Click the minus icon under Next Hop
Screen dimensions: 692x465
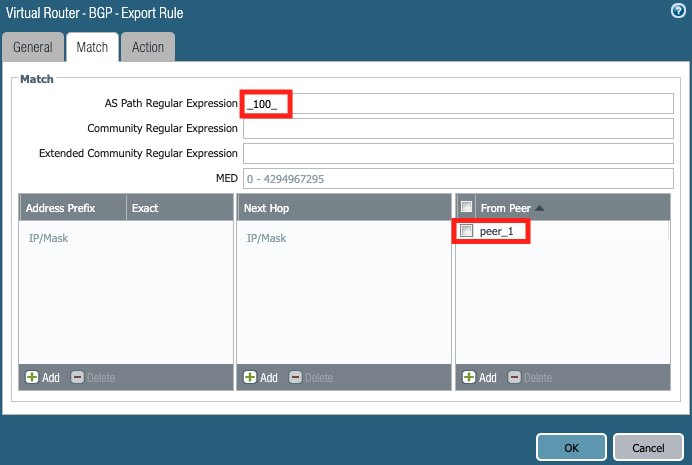click(295, 377)
